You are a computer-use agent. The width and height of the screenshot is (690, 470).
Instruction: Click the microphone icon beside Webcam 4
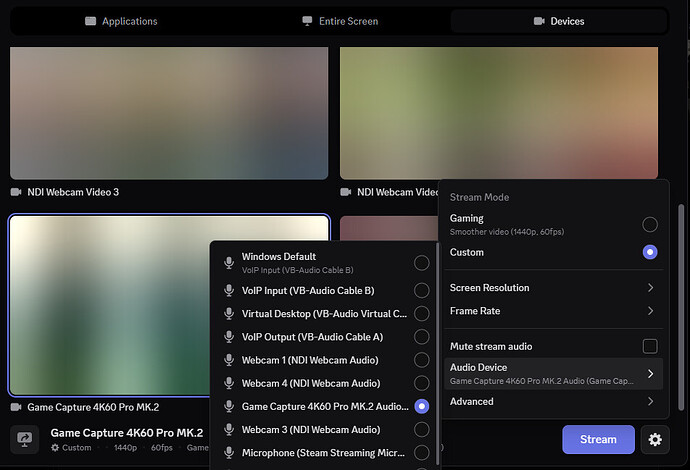point(229,383)
